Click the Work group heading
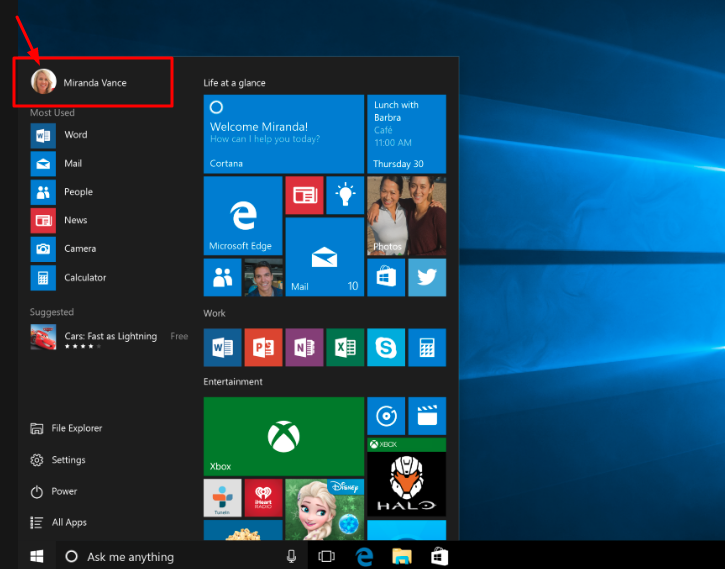 [215, 313]
